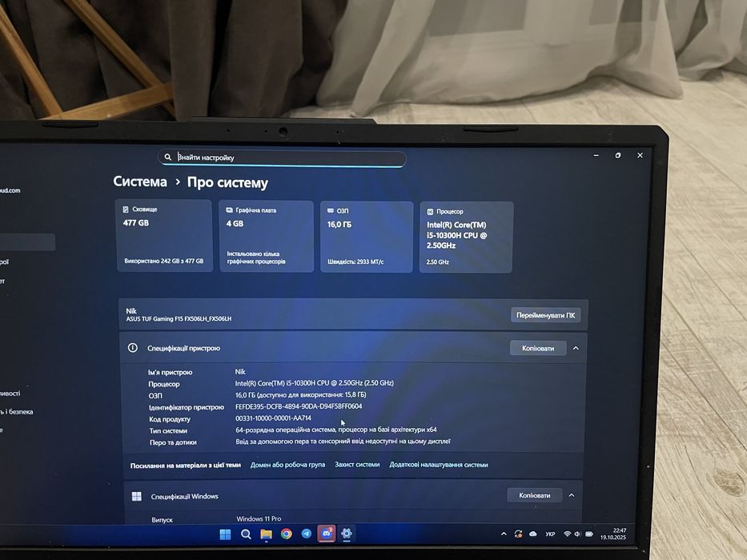747x560 pixels.
Task: Click the sync update tray icon
Action: [x=518, y=534]
